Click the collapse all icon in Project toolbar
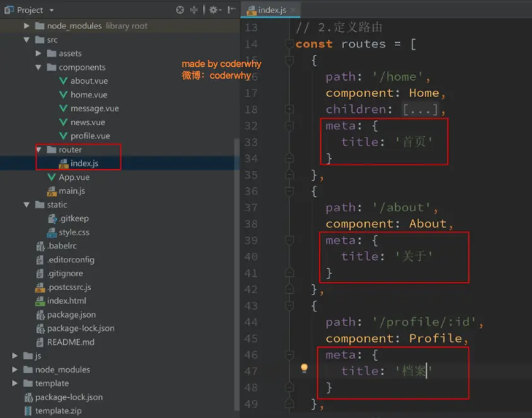The width and height of the screenshot is (532, 418). [194, 10]
